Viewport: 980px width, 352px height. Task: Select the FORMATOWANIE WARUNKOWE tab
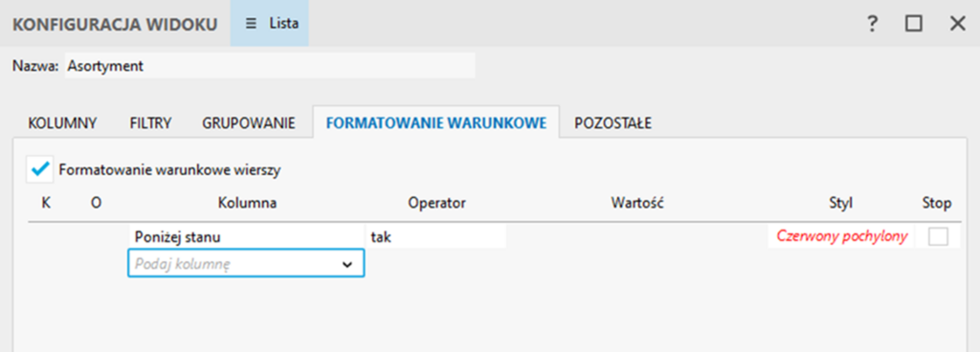point(436,122)
